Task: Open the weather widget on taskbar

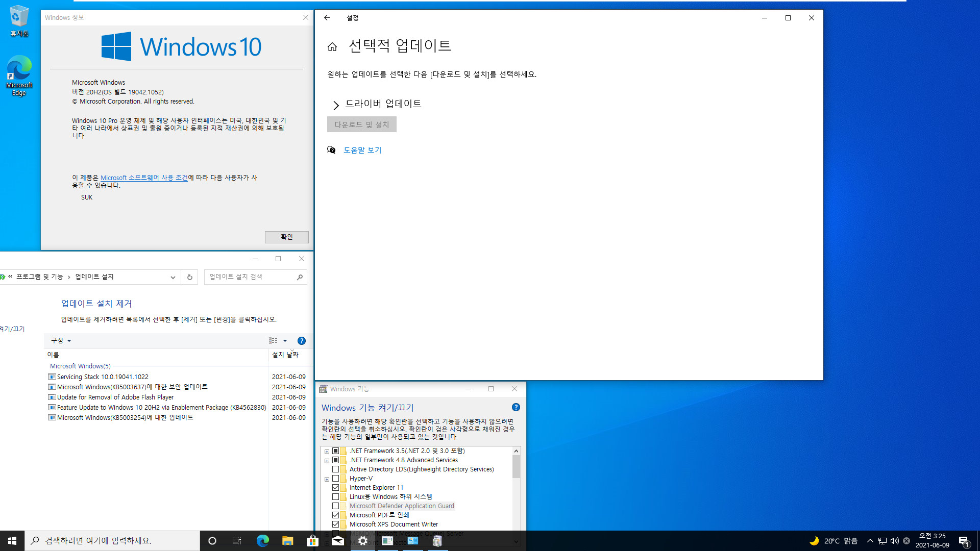Action: click(834, 541)
